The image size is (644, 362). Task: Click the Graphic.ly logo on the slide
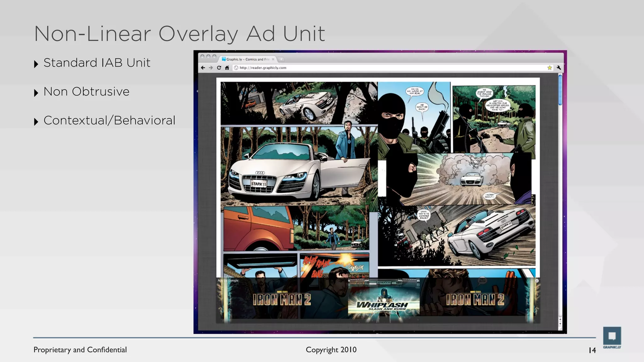(612, 338)
